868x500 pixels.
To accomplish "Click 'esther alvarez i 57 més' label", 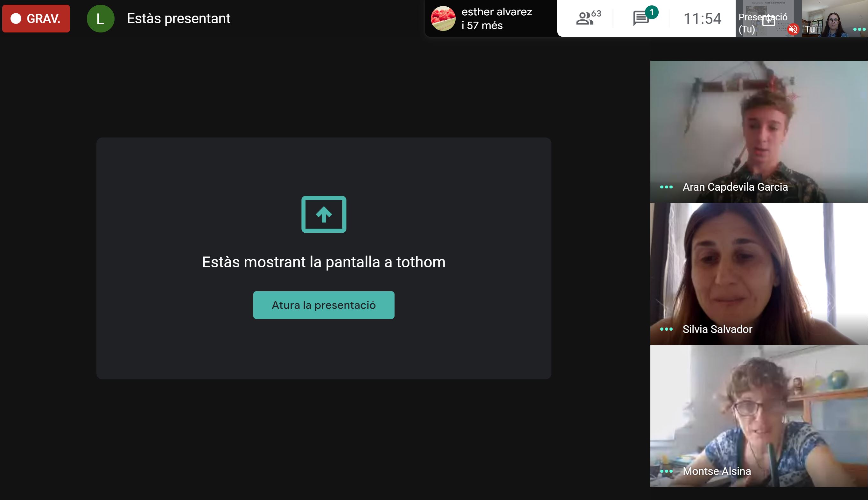I will pos(496,18).
